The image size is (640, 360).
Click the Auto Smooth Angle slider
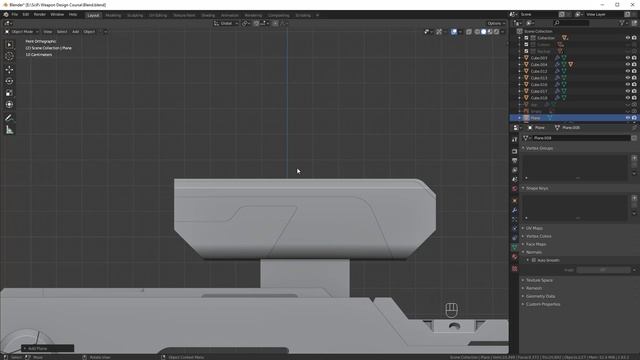[603, 270]
